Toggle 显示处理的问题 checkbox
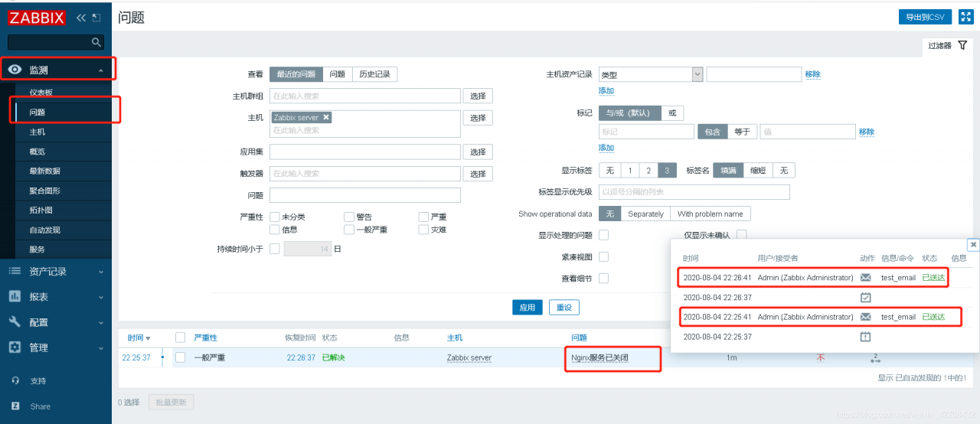Viewport: 980px width, 424px height. [x=603, y=235]
